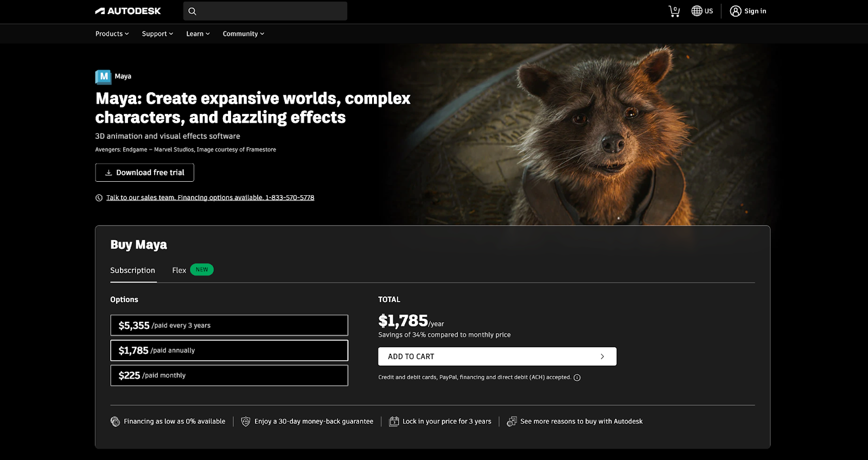Screen dimensions: 868x460
Task: Click the Savings of 34% text
Action: coord(444,335)
